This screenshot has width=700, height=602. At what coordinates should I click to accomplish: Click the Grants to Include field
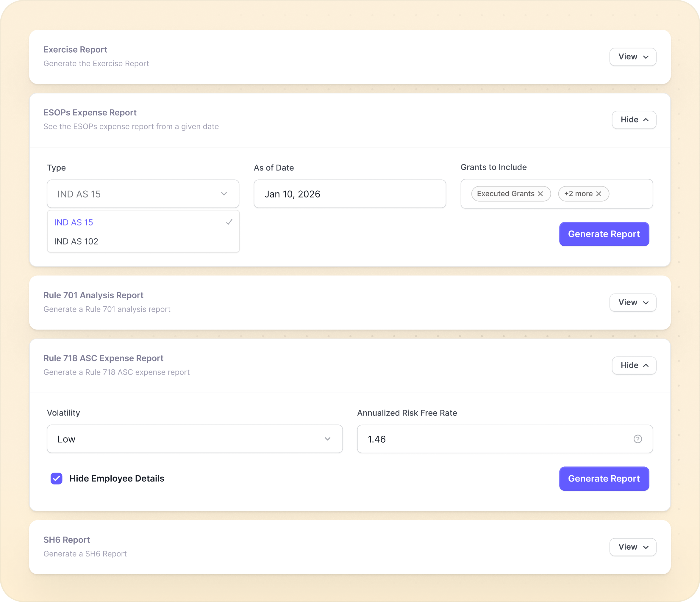[x=630, y=194]
